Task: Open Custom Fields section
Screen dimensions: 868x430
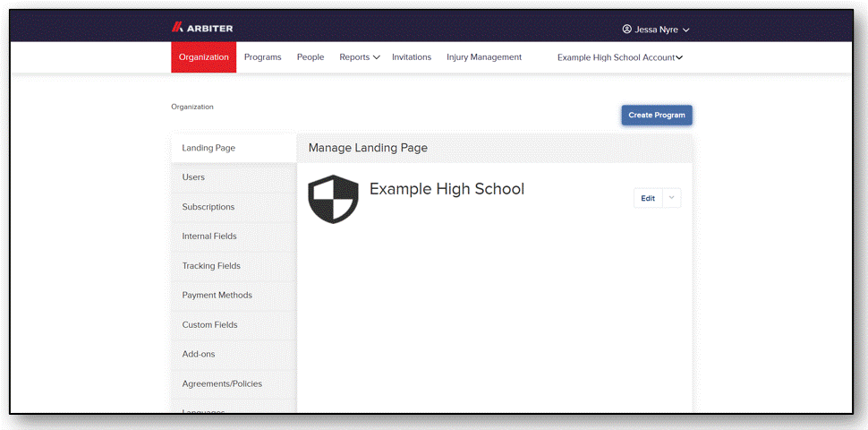Action: pyautogui.click(x=234, y=324)
